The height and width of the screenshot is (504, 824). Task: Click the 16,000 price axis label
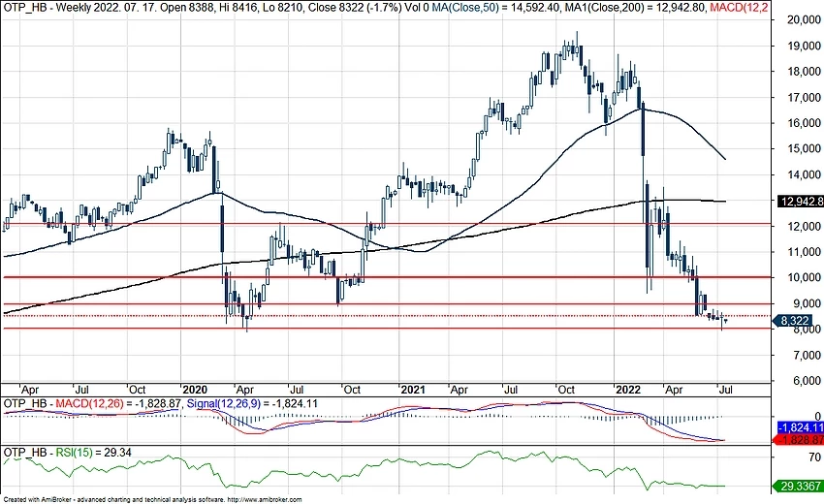coord(803,123)
